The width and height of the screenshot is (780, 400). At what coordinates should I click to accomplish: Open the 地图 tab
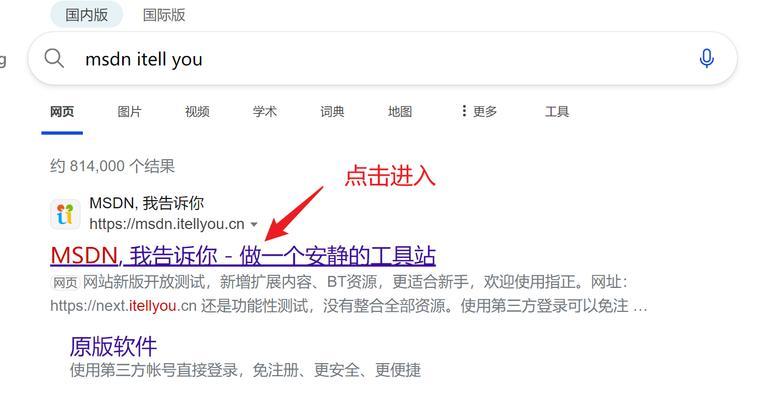coord(400,111)
